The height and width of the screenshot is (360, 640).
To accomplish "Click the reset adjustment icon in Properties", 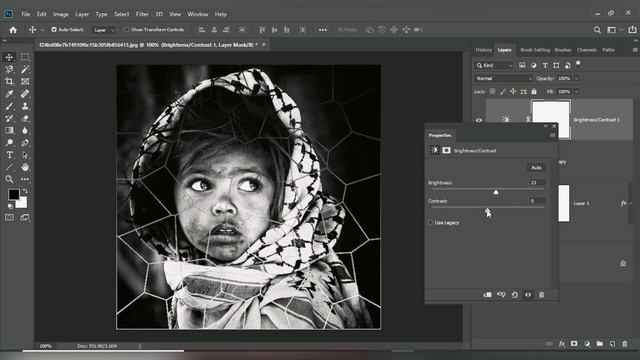I will (515, 295).
